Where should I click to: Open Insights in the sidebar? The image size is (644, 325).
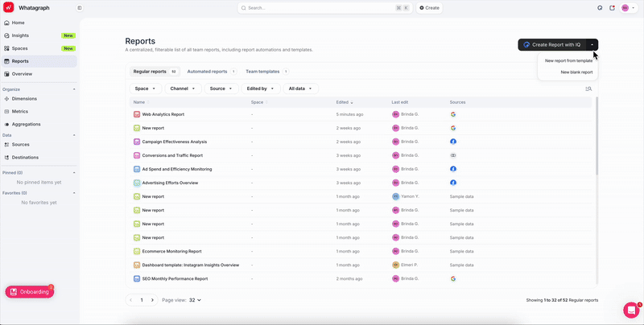pyautogui.click(x=20, y=35)
